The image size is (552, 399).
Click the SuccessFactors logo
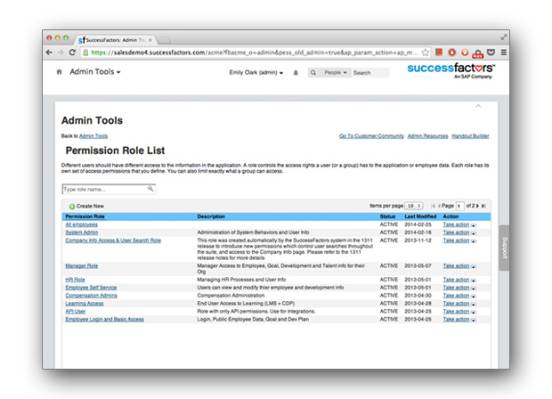pyautogui.click(x=451, y=70)
